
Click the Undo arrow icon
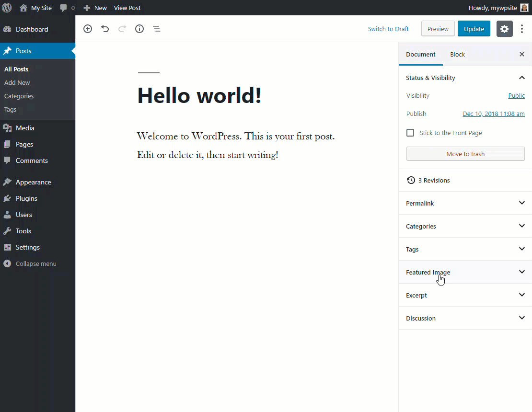pos(105,29)
